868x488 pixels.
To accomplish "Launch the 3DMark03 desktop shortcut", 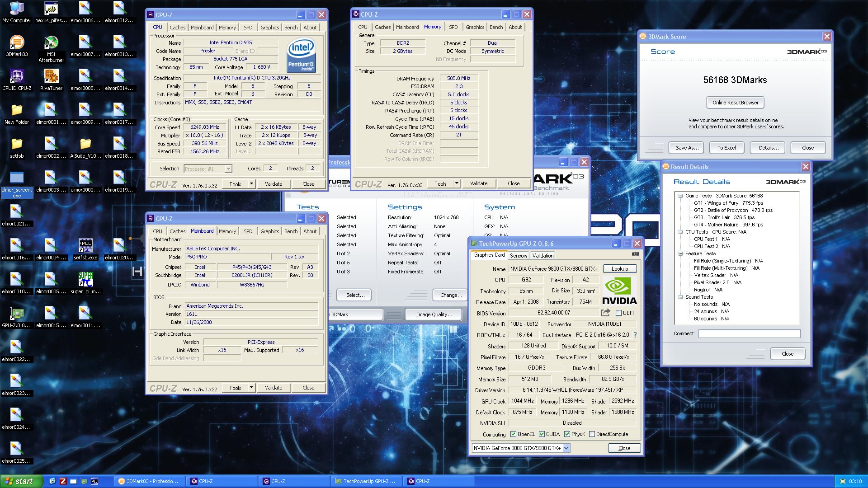I will click(17, 47).
